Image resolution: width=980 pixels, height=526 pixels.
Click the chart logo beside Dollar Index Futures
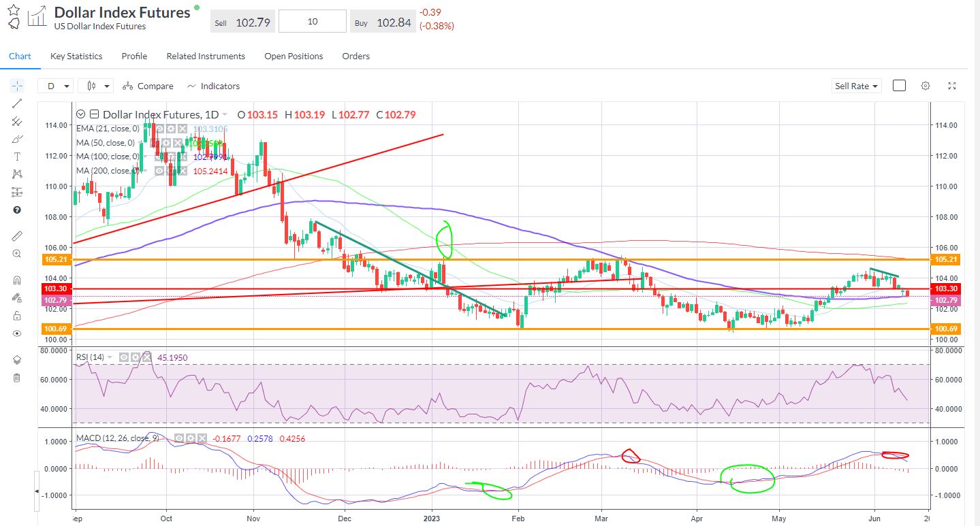(37, 16)
